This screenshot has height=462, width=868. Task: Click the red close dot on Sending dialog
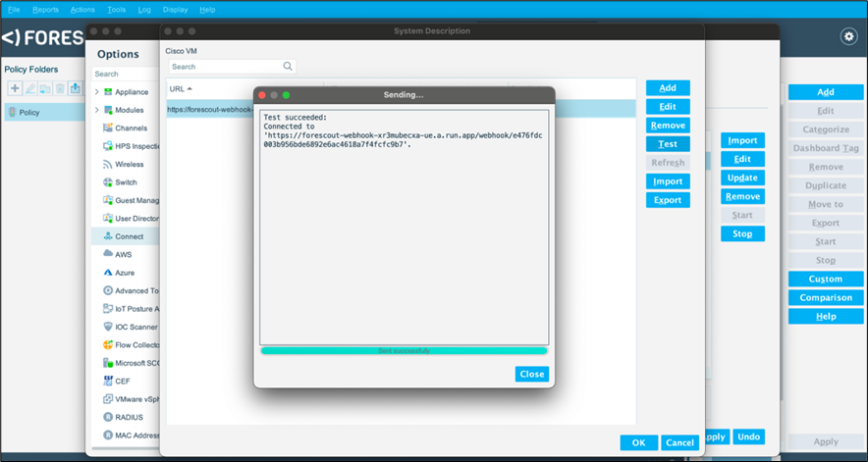point(262,95)
